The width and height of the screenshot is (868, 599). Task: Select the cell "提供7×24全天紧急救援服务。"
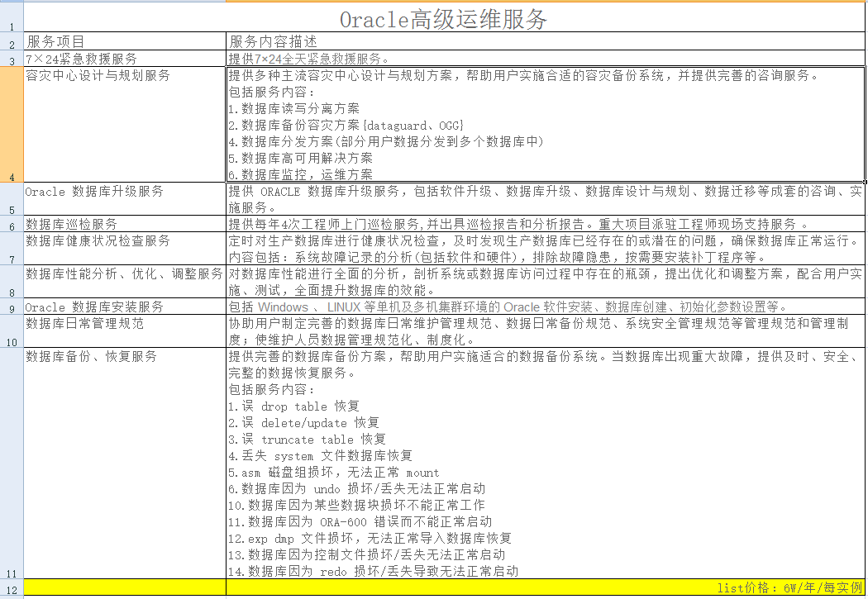(x=546, y=59)
